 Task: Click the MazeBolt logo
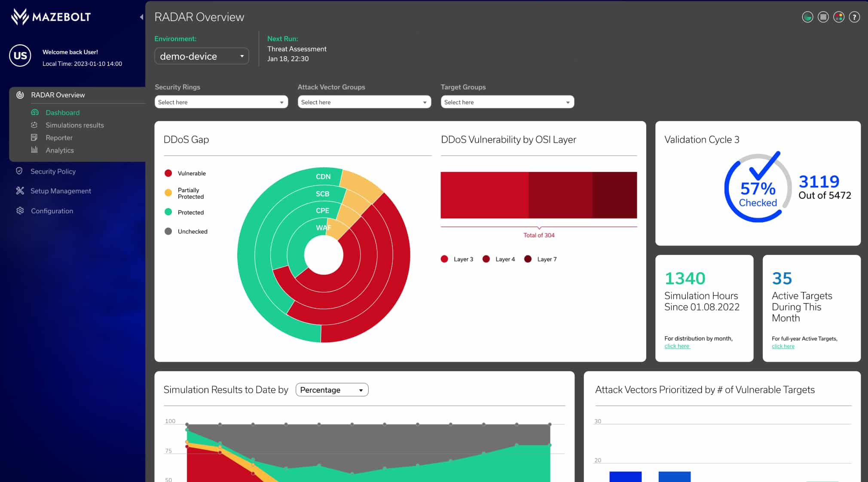51,17
